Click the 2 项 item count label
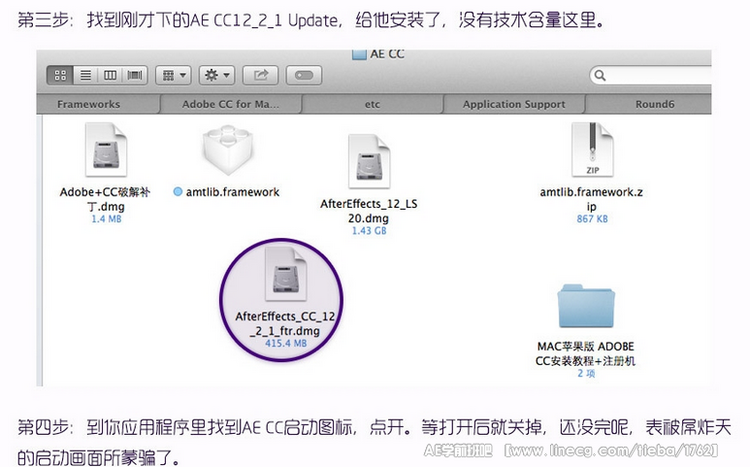750x467 pixels. pyautogui.click(x=586, y=373)
